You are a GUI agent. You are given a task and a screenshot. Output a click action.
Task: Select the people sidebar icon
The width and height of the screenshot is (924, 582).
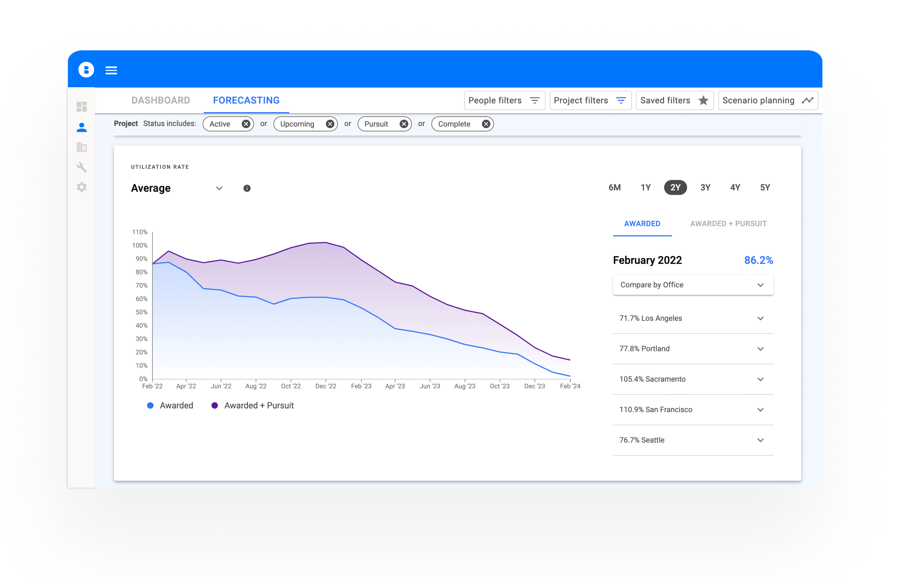[82, 127]
